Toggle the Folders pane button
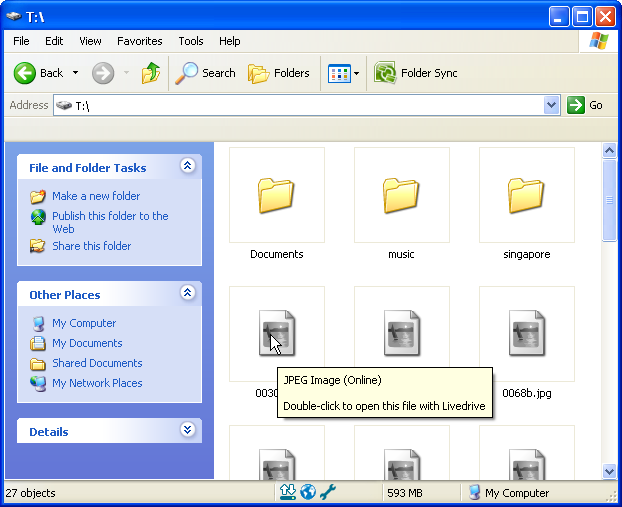 [x=279, y=73]
